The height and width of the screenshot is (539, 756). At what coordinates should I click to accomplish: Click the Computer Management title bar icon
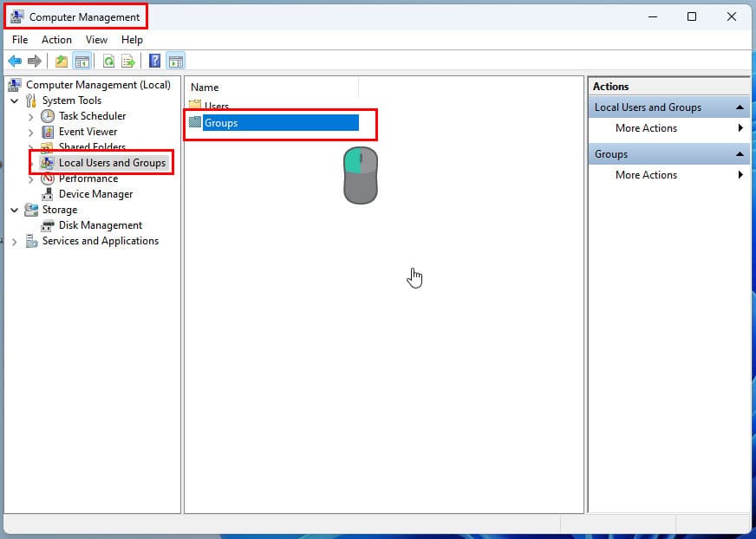pos(17,16)
